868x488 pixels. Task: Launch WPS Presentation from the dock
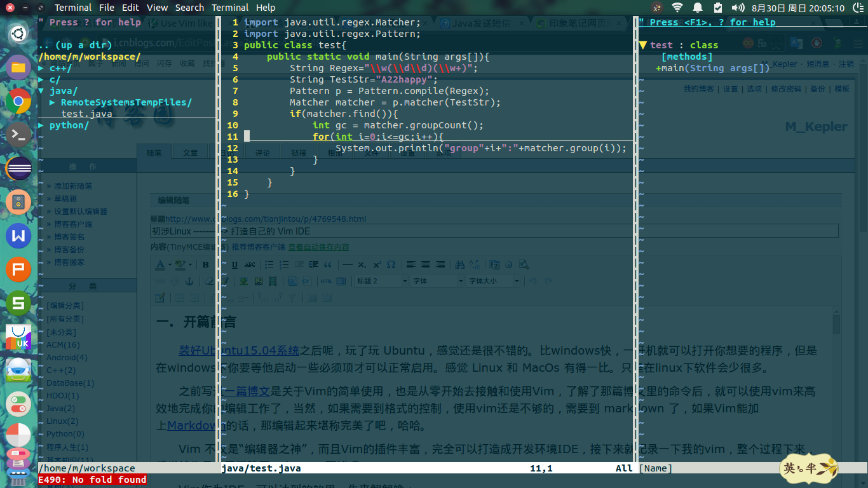pos(18,270)
